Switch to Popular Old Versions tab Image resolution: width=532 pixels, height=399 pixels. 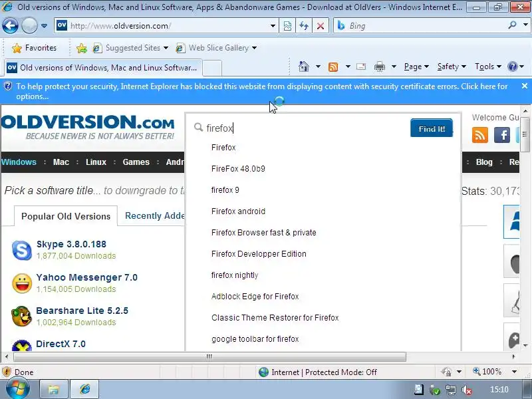66,217
